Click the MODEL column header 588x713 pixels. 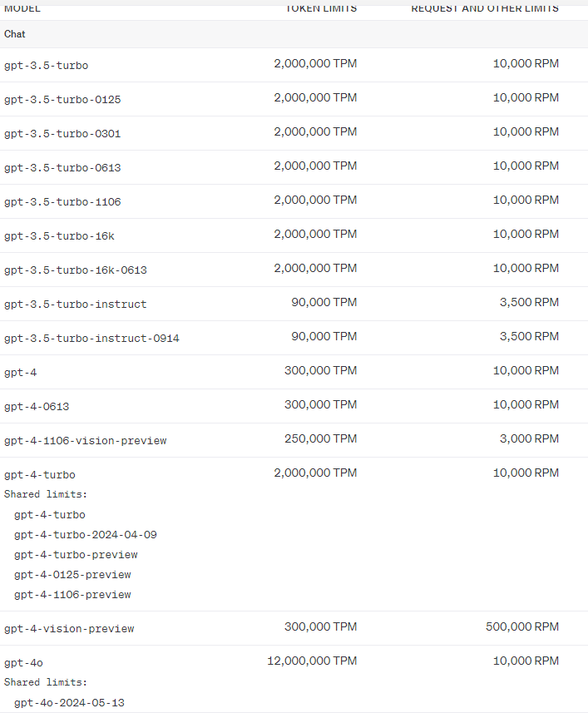[x=22, y=8]
